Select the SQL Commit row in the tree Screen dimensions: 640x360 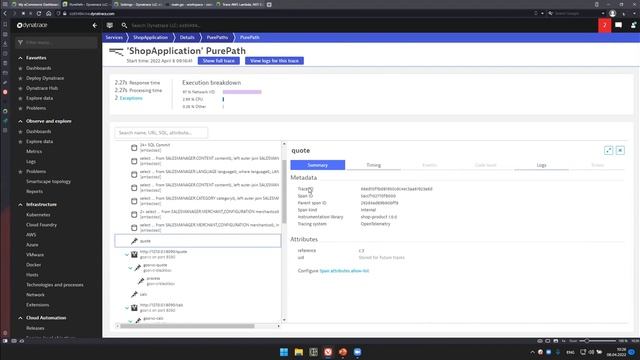[198, 147]
